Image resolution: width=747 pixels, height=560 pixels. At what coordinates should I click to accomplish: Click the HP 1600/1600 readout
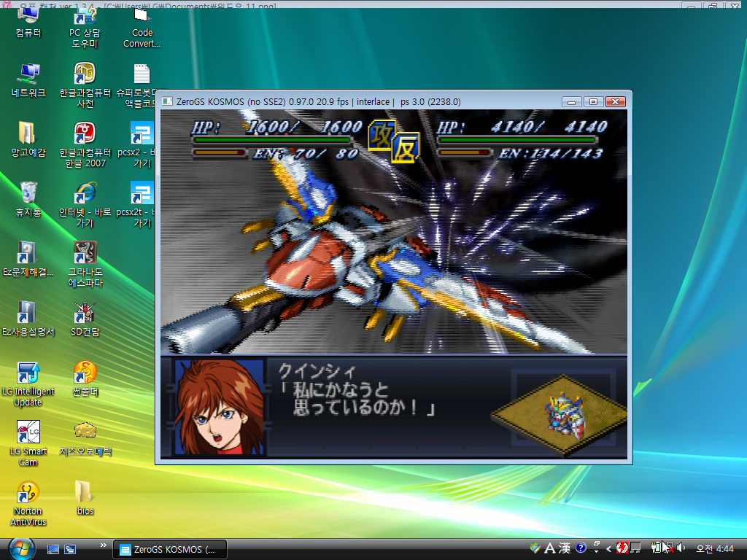[276, 127]
